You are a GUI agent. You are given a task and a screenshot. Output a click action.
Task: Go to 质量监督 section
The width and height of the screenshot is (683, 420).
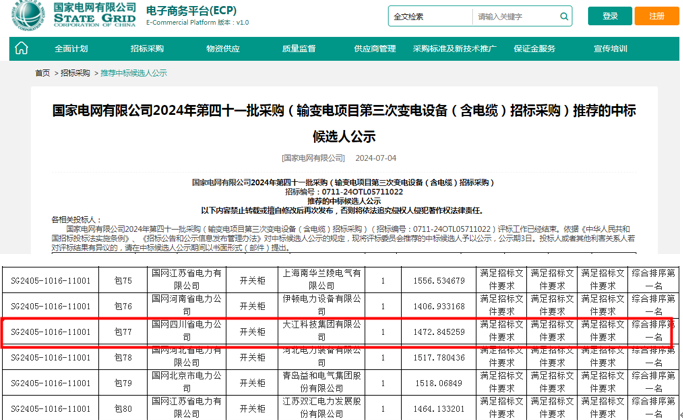point(298,48)
